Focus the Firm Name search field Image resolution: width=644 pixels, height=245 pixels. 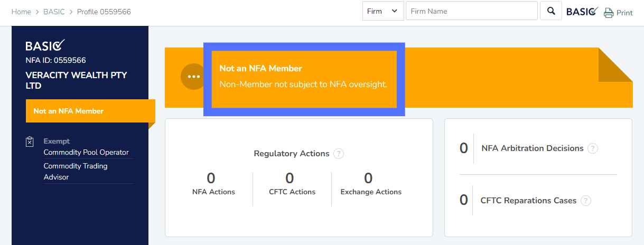coord(471,11)
